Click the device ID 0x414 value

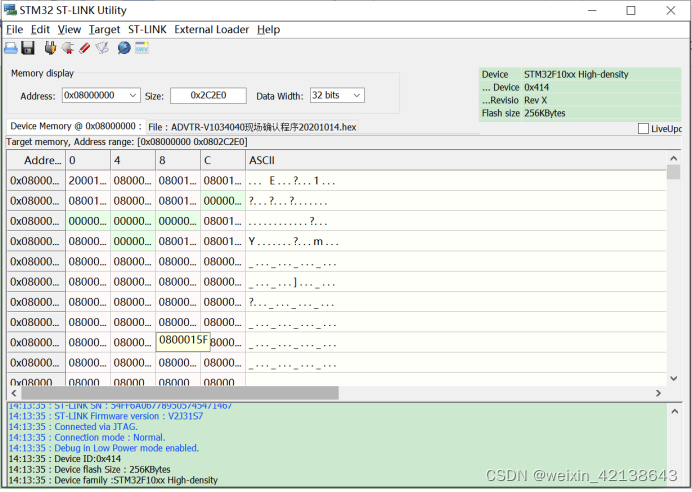point(536,87)
